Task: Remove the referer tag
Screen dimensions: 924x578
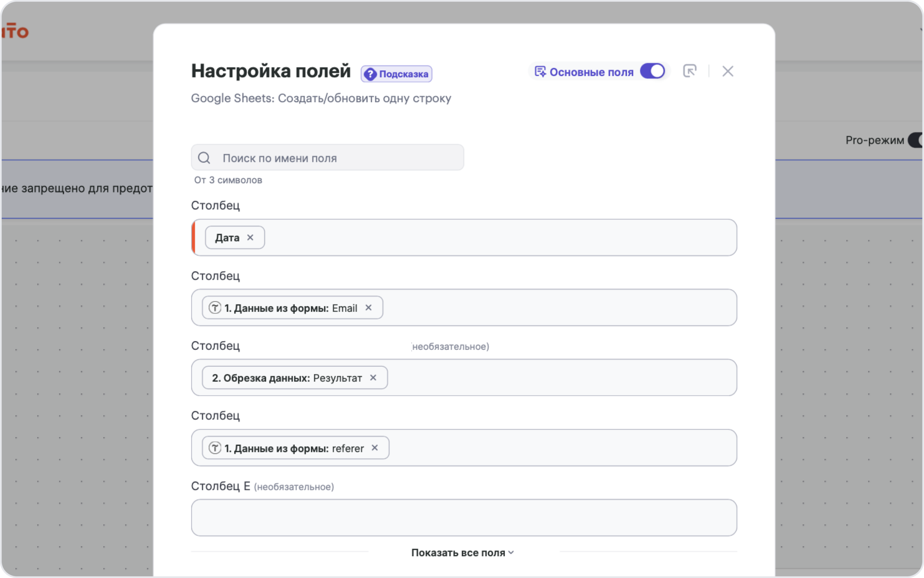Action: click(375, 448)
